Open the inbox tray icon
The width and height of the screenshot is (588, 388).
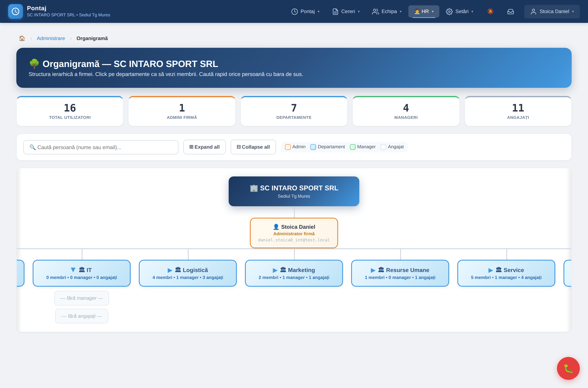click(511, 11)
